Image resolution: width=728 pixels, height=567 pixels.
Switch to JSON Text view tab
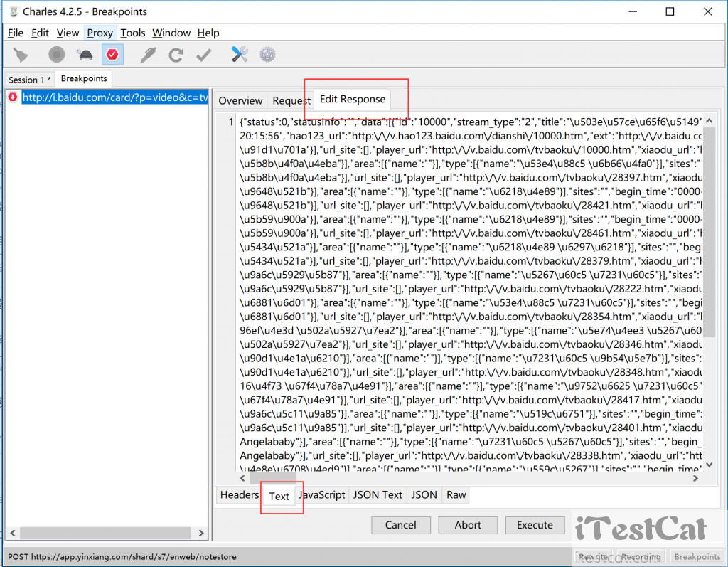(x=378, y=495)
